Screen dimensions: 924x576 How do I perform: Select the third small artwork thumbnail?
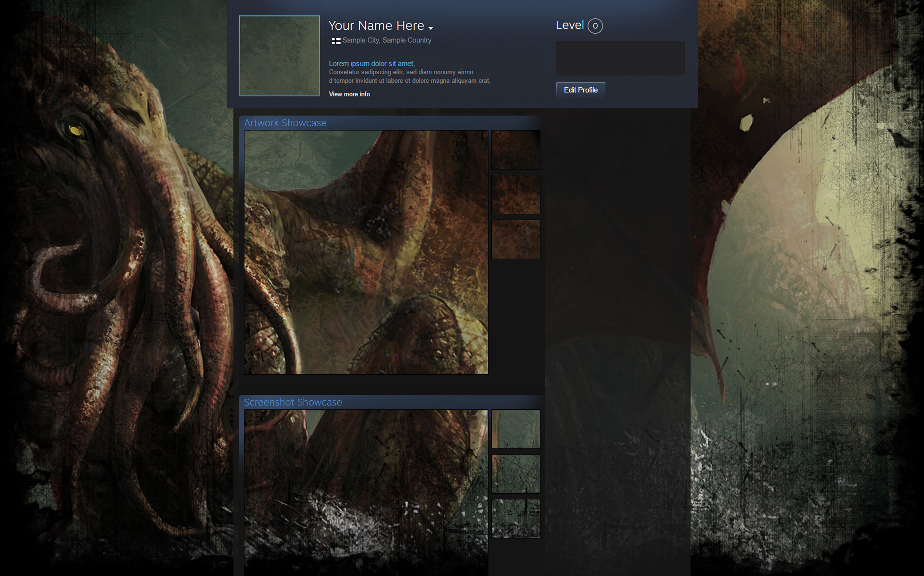coord(515,239)
